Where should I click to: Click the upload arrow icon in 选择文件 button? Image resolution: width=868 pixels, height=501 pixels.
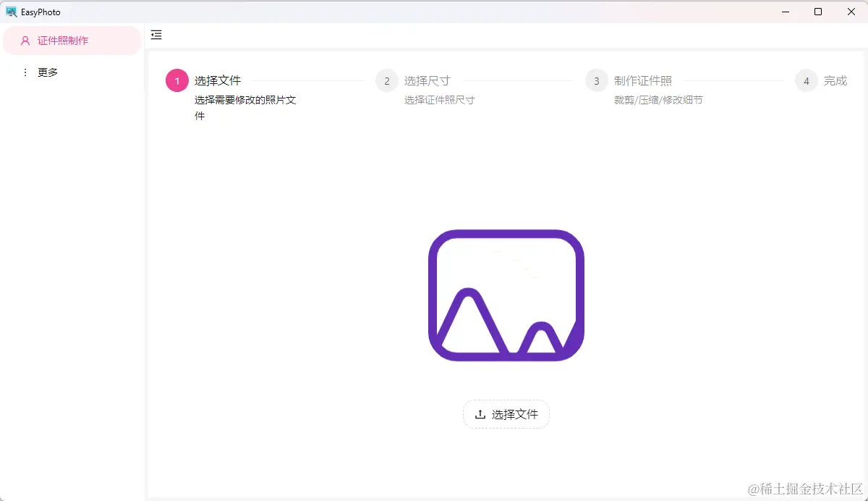[480, 414]
